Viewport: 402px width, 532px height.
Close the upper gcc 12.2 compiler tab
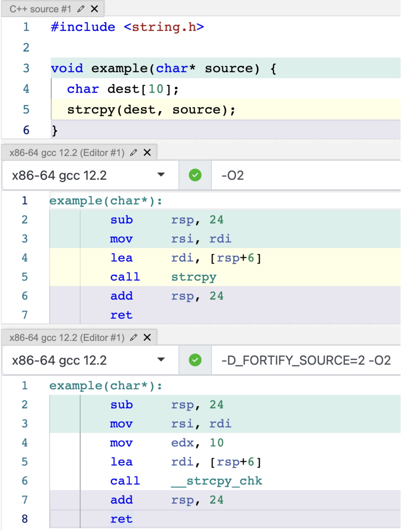pyautogui.click(x=147, y=153)
